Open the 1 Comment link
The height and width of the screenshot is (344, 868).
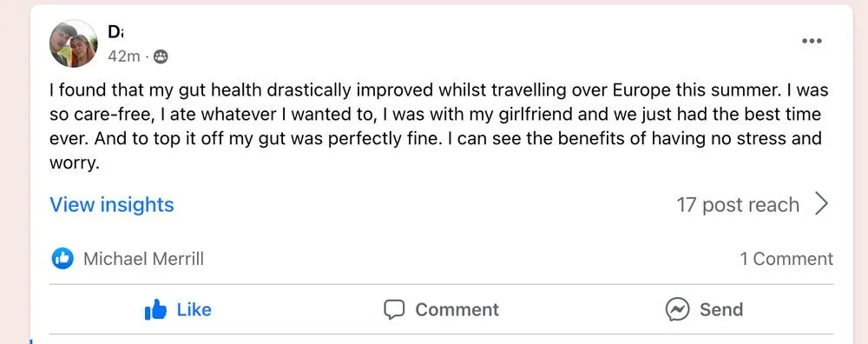786,259
